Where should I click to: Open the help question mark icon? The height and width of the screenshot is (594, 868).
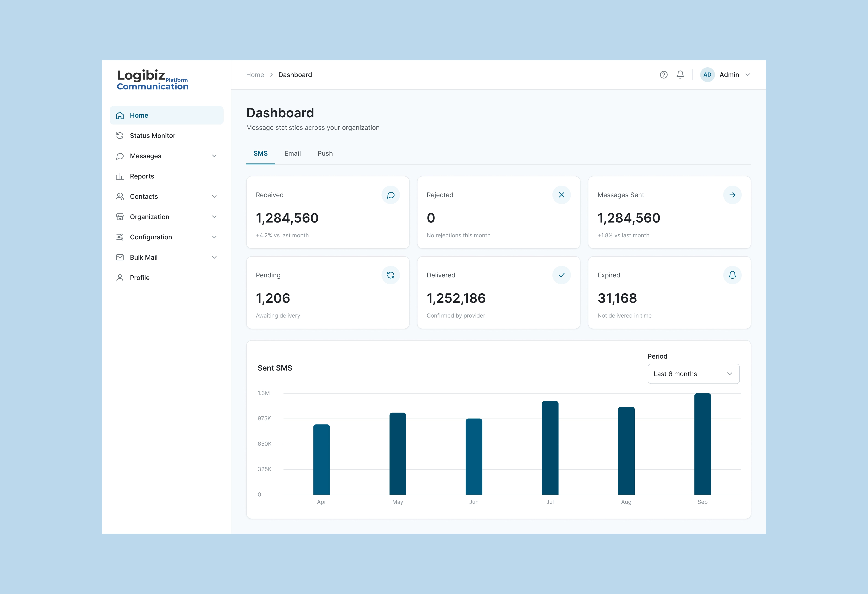coord(663,75)
